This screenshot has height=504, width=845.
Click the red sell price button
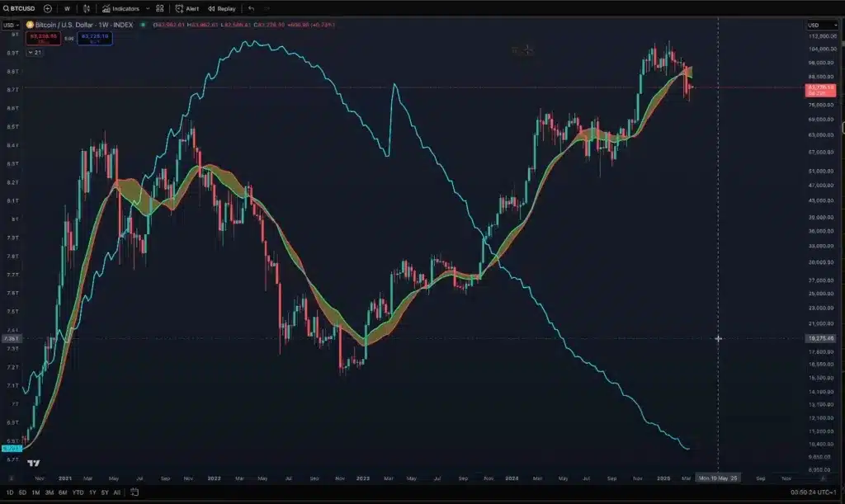tap(44, 37)
